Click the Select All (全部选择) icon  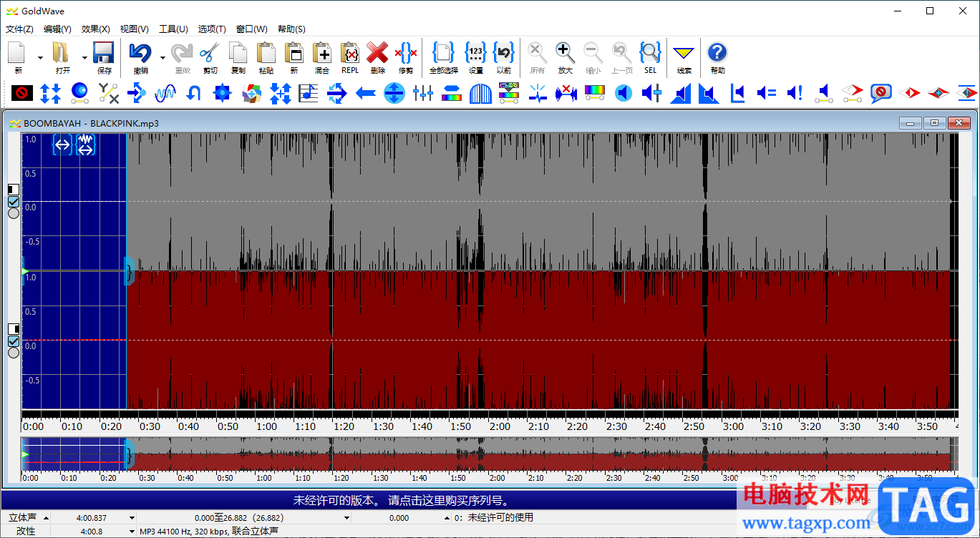point(443,54)
